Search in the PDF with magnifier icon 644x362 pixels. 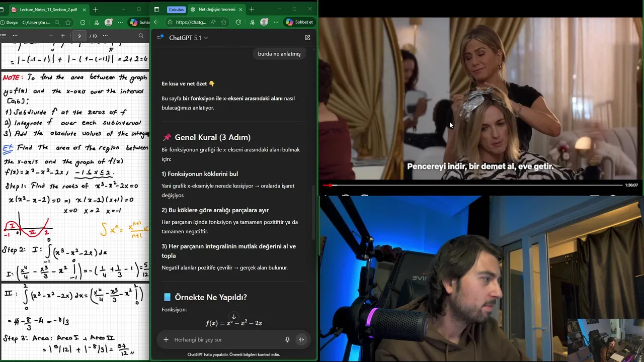(x=141, y=36)
